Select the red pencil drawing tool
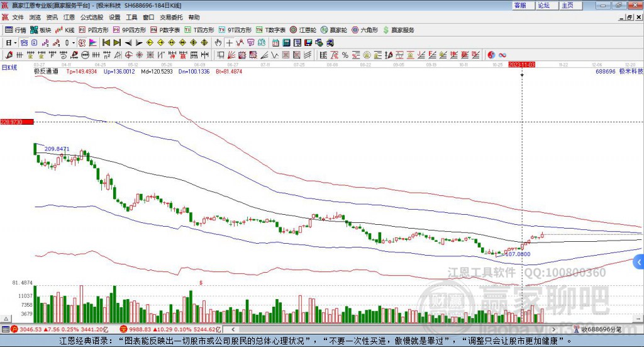The width and height of the screenshot is (644, 347). (9, 55)
